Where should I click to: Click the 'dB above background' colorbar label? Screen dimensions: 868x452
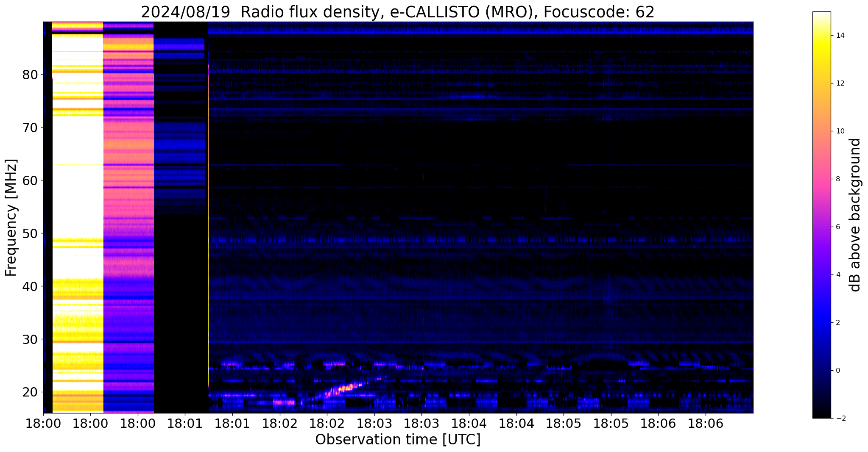pos(855,215)
